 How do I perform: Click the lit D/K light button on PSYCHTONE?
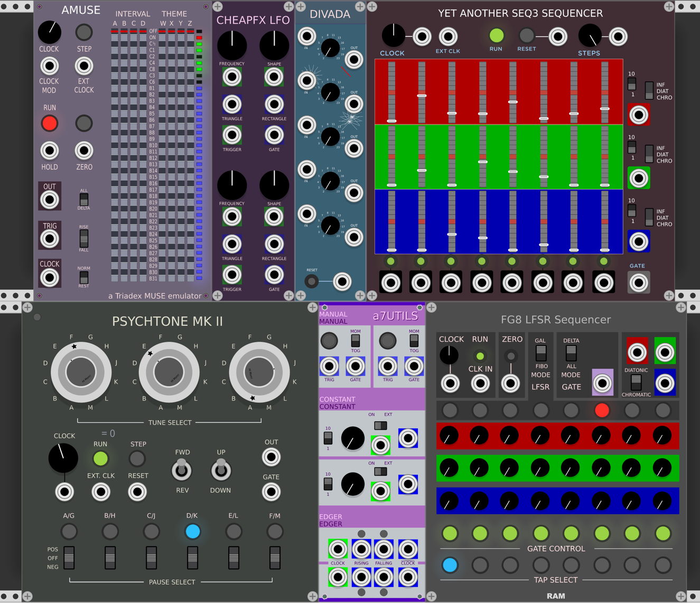click(x=192, y=531)
